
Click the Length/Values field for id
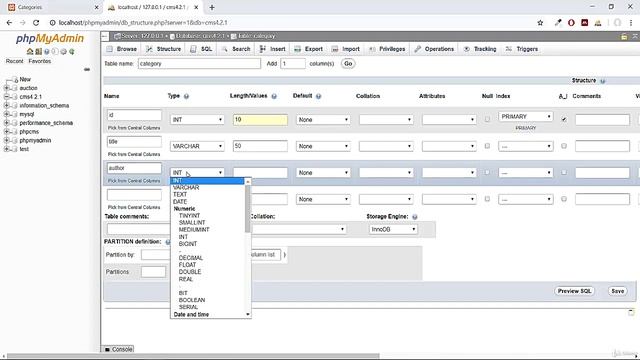(x=260, y=120)
